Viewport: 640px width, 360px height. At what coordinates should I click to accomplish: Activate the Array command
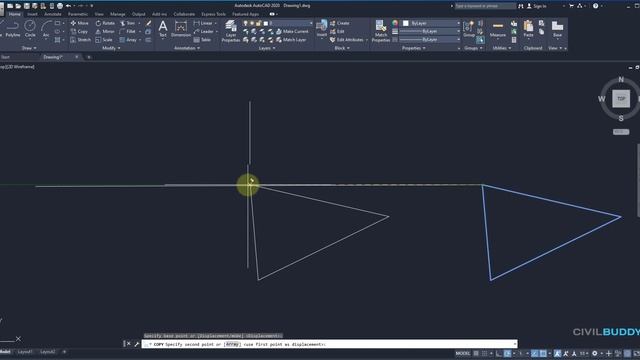click(129, 40)
